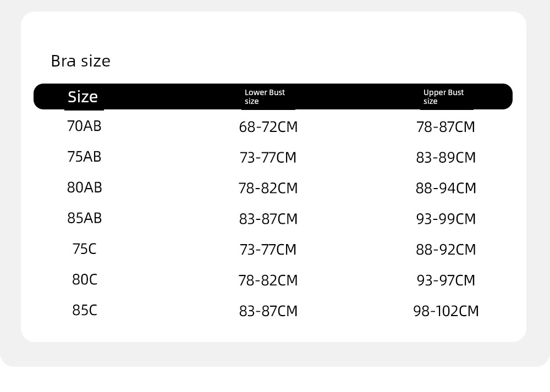Screen dimensions: 550x392
Task: Click the "Upper Bust size" column header
Action: (443, 97)
